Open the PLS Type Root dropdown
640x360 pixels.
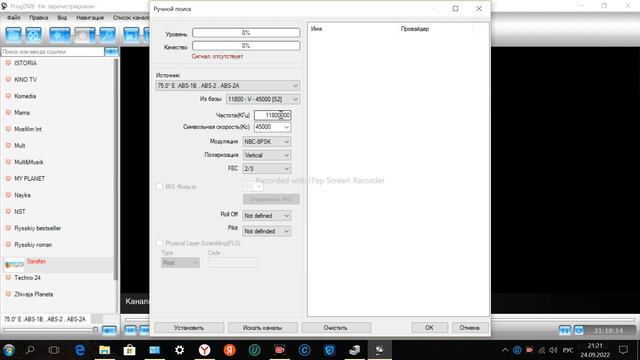pyautogui.click(x=180, y=263)
